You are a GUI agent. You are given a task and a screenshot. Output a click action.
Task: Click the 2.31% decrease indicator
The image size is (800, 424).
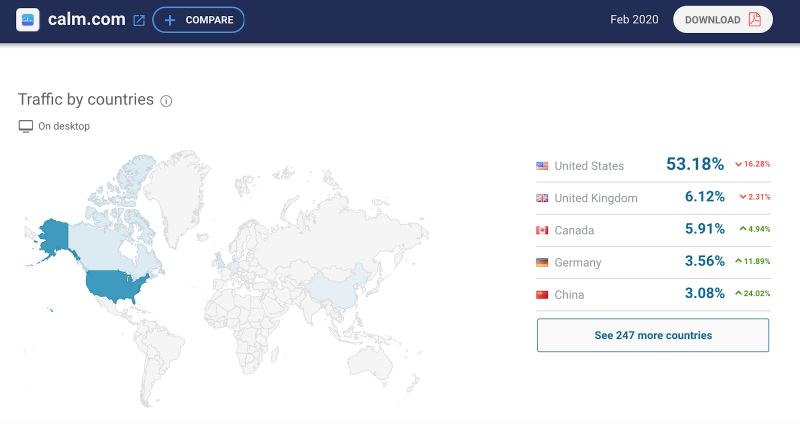click(755, 196)
